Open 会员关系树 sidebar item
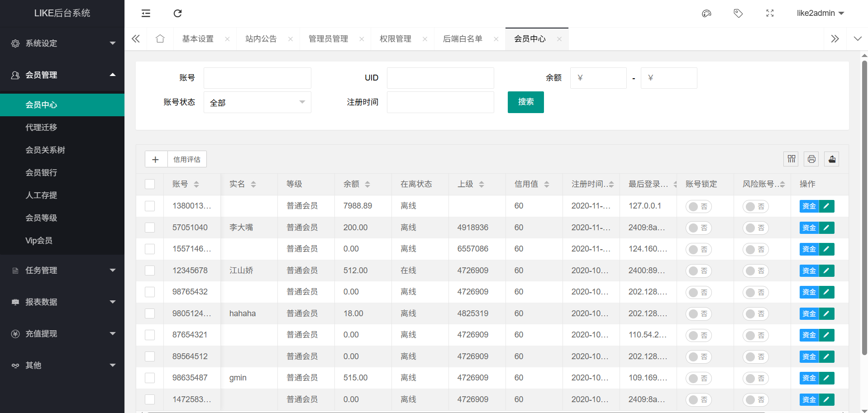868x413 pixels. [62, 150]
